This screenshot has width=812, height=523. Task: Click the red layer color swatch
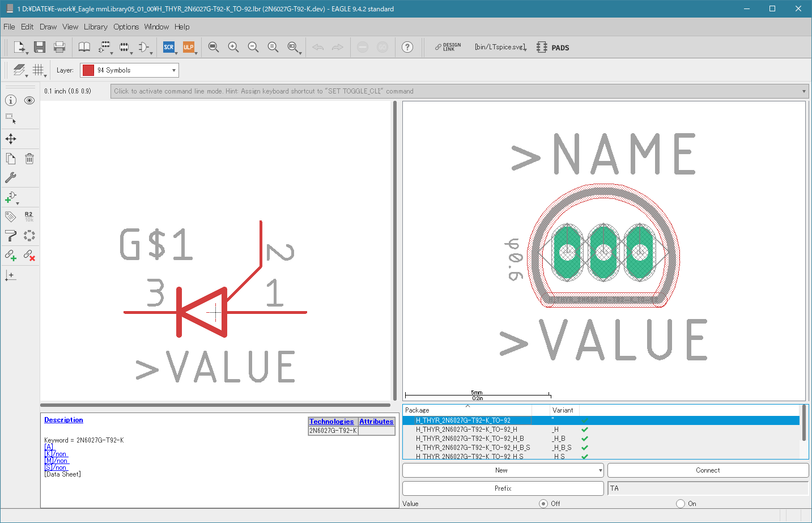coord(88,70)
